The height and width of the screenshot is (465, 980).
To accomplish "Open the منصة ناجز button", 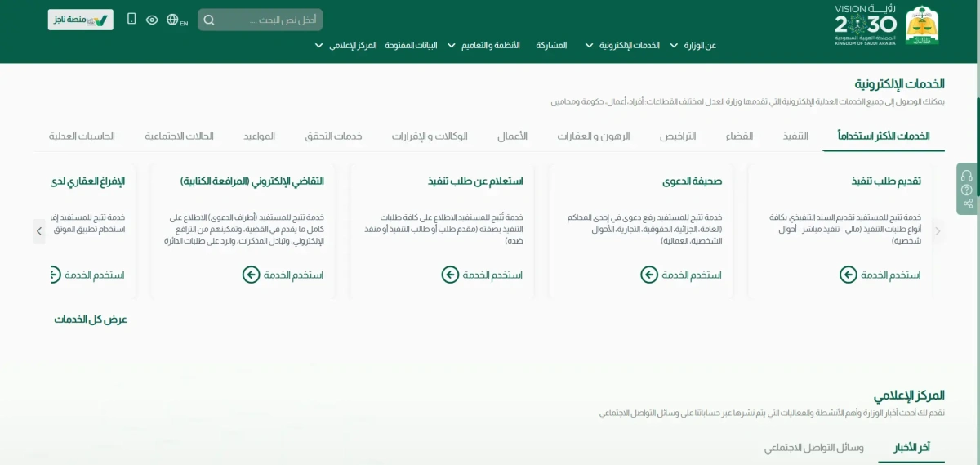I will coord(80,20).
